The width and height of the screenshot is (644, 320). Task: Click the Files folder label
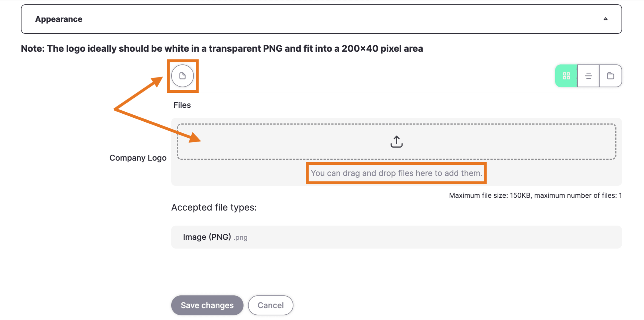(x=182, y=105)
